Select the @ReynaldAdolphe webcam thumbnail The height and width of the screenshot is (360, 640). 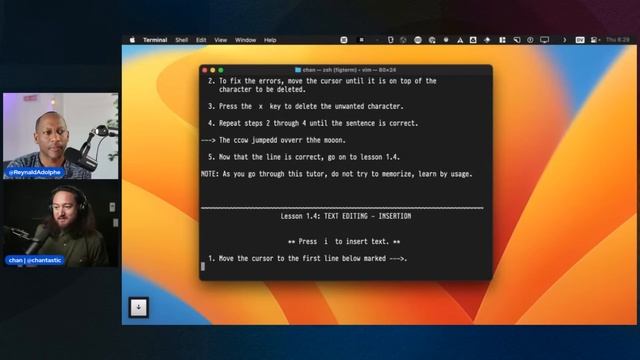(x=61, y=136)
